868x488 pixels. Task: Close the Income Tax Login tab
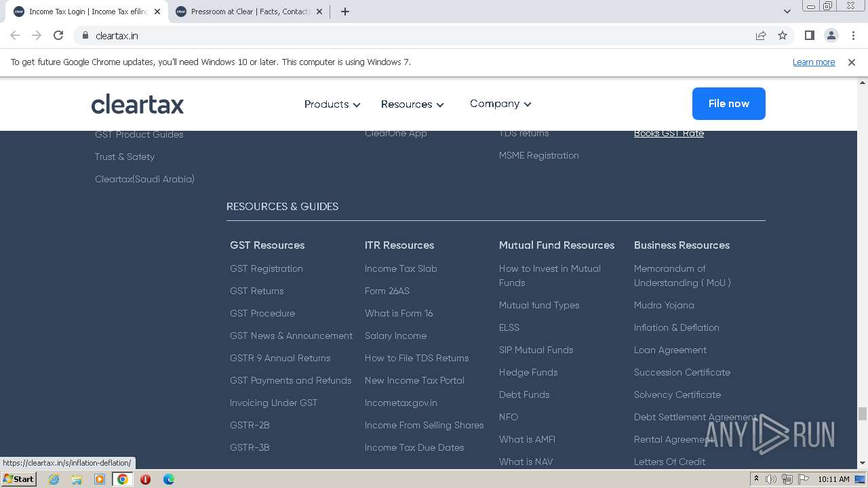pyautogui.click(x=158, y=12)
